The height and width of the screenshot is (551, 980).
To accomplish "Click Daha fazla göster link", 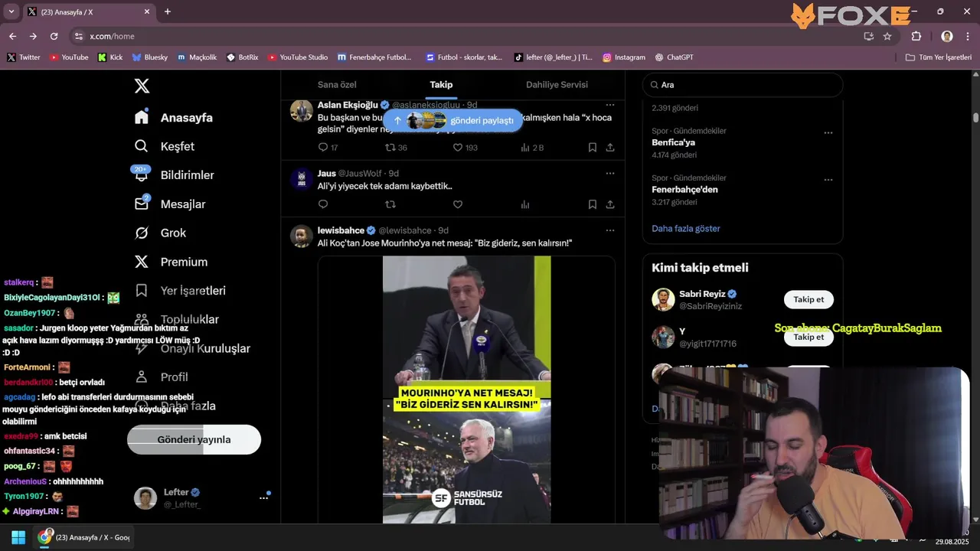I will pos(686,228).
